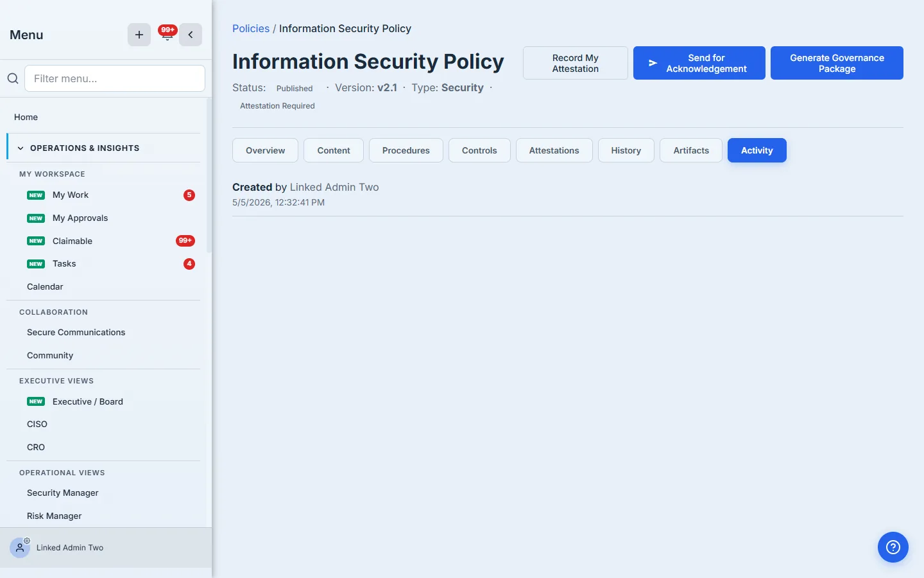Switch to the Artifacts tab
Screen dimensions: 924x578
(x=691, y=150)
